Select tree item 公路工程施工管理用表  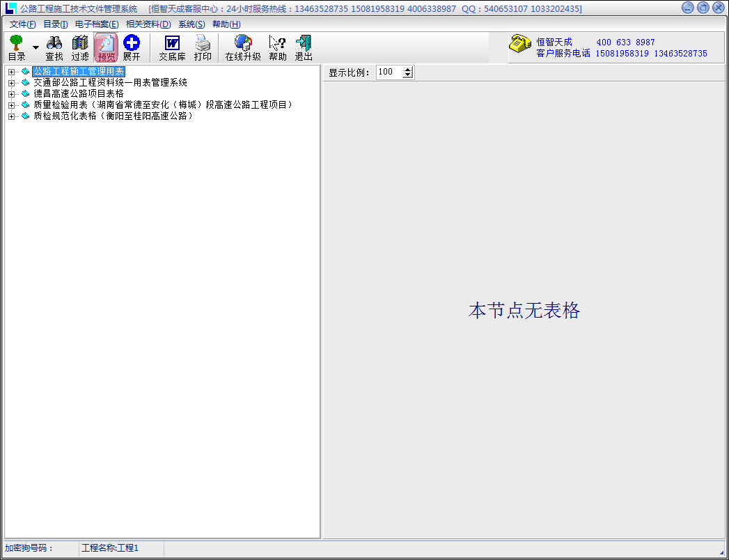coord(79,72)
